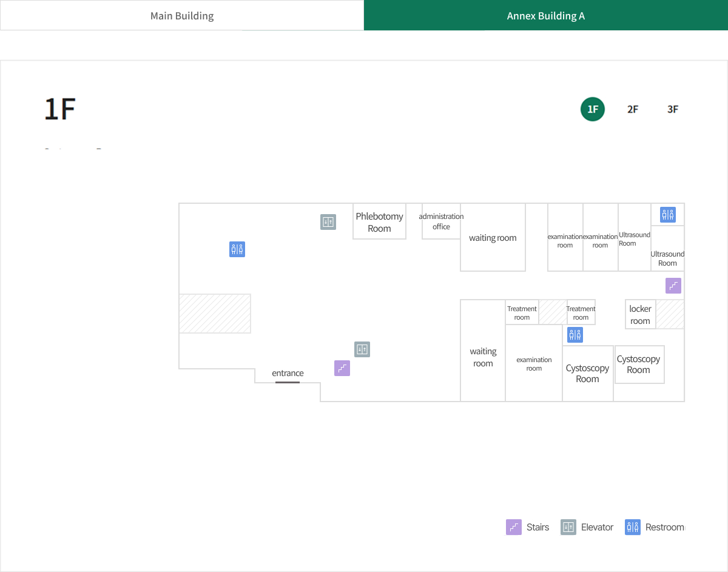Click the entrance label on the map
The height and width of the screenshot is (572, 728).
(288, 373)
